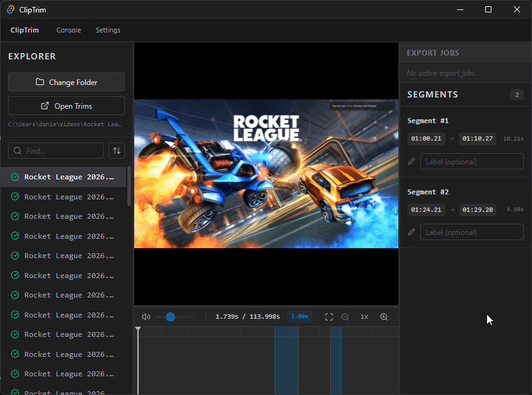Click the Segment #1 start time 01:00.21
Screen dimensions: 532x395
pyautogui.click(x=426, y=139)
